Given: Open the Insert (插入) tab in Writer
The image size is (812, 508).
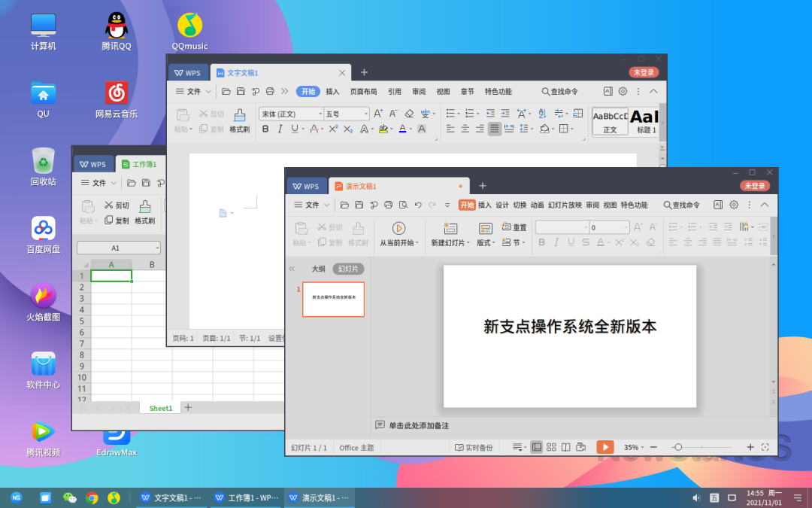Looking at the screenshot, I should tap(332, 91).
